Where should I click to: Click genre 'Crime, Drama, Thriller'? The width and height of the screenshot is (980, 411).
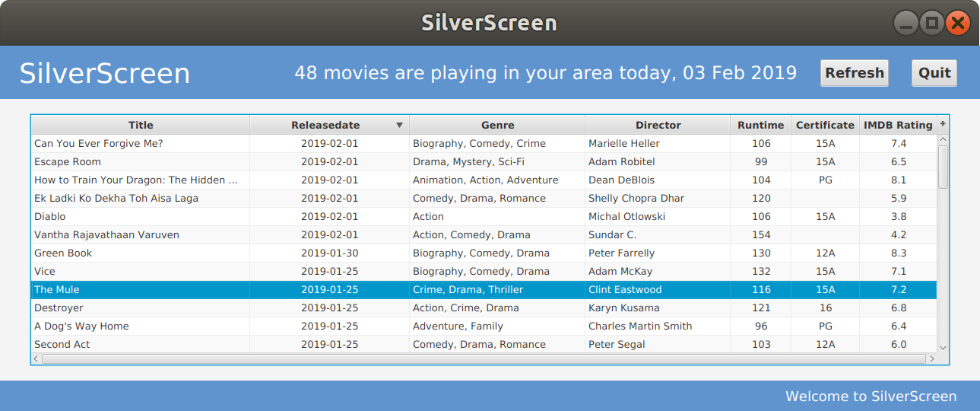coord(468,289)
